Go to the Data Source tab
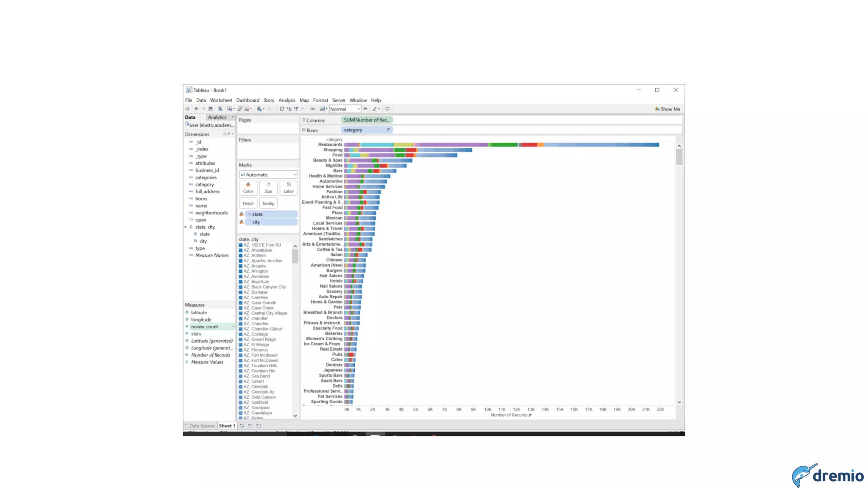 pos(200,426)
